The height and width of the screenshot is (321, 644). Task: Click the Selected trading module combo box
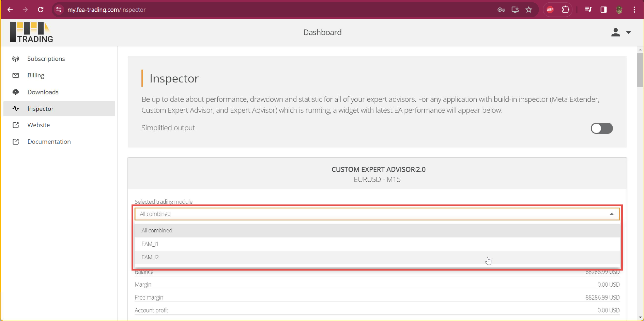point(377,214)
